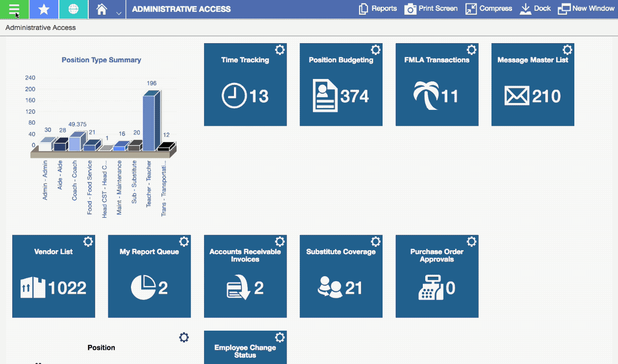
Task: Click the Teacher - Teacher axis label
Action: [x=149, y=183]
